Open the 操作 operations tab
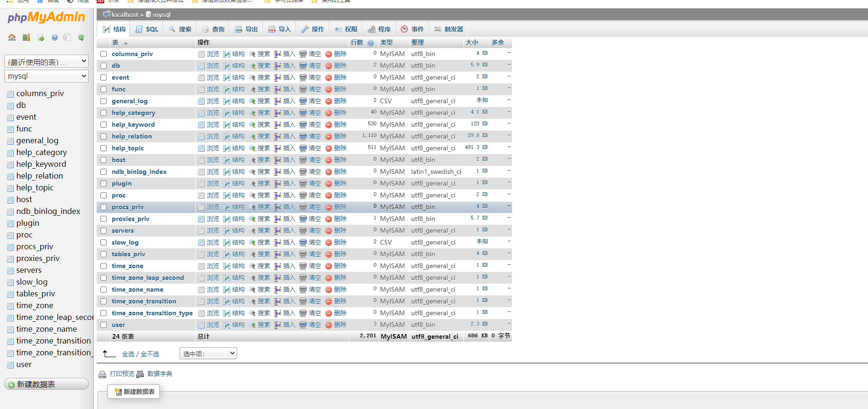This screenshot has width=868, height=409. pos(313,29)
